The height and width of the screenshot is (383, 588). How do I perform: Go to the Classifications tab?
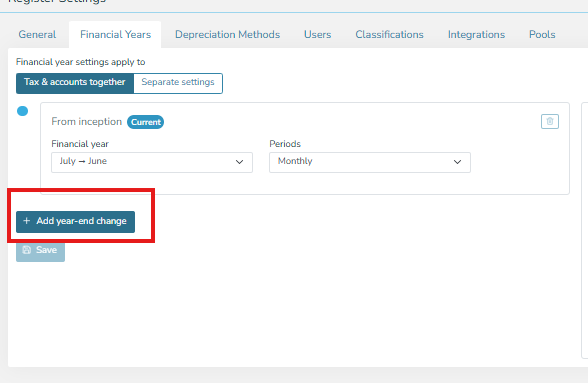(389, 35)
